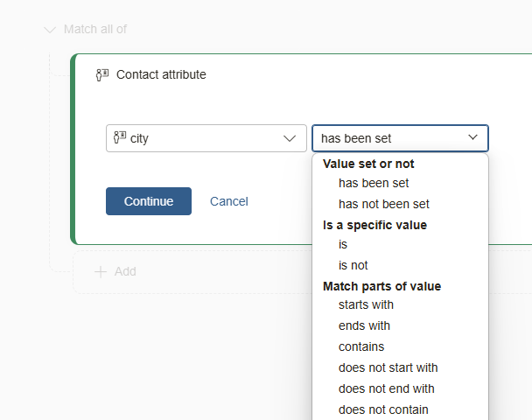Click the Cancel link
The width and height of the screenshot is (532, 420).
tap(229, 201)
